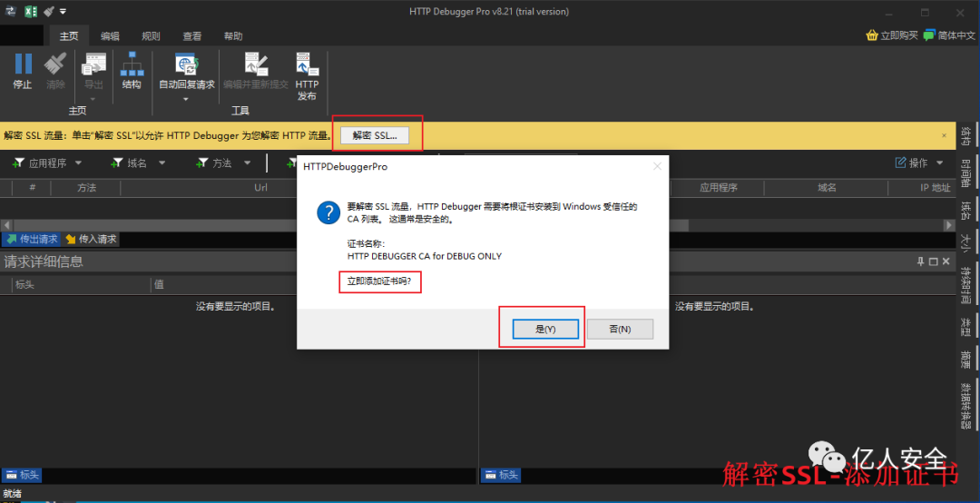The width and height of the screenshot is (980, 503).
Task: Select the 传出请求 tab
Action: point(32,239)
